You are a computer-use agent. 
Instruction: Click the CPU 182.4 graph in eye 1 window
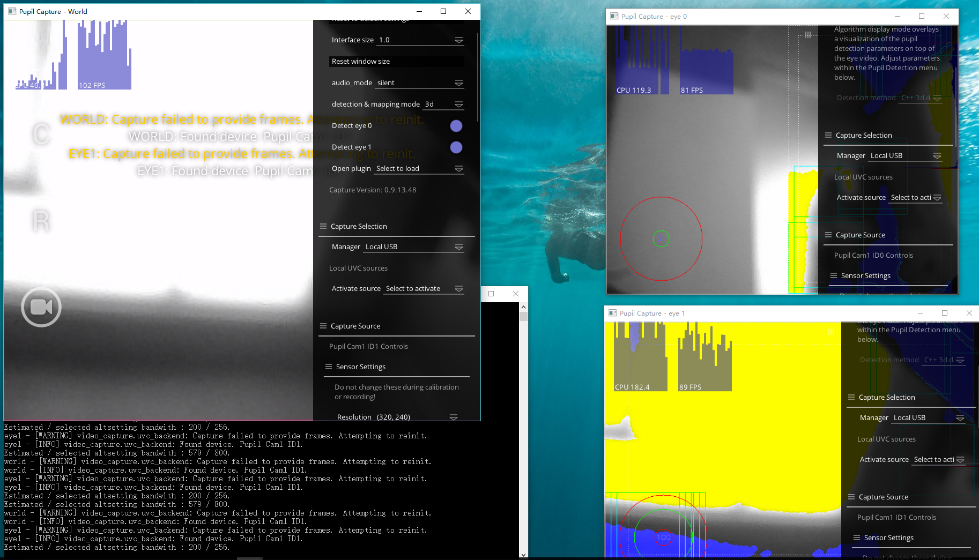641,356
